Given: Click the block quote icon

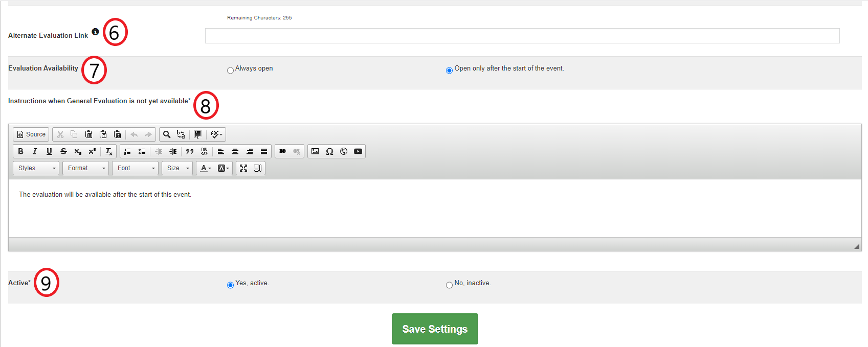Looking at the screenshot, I should (x=190, y=151).
